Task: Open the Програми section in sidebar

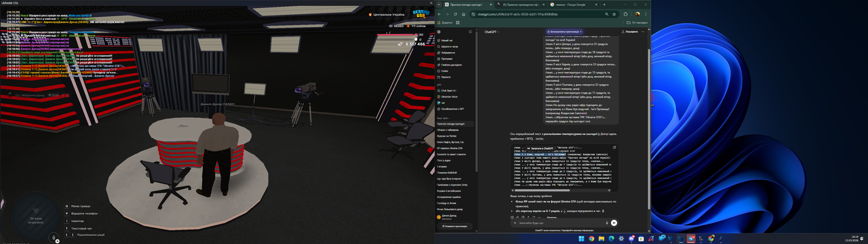Action: (x=456, y=58)
